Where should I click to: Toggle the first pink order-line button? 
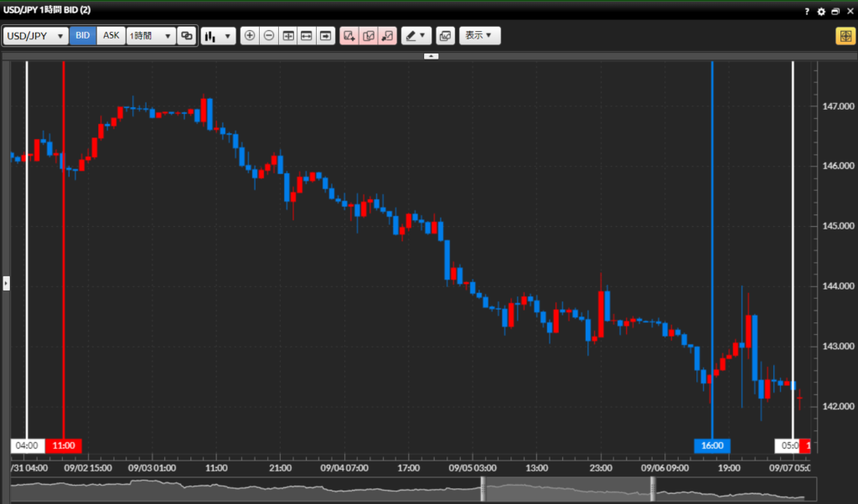tap(349, 36)
